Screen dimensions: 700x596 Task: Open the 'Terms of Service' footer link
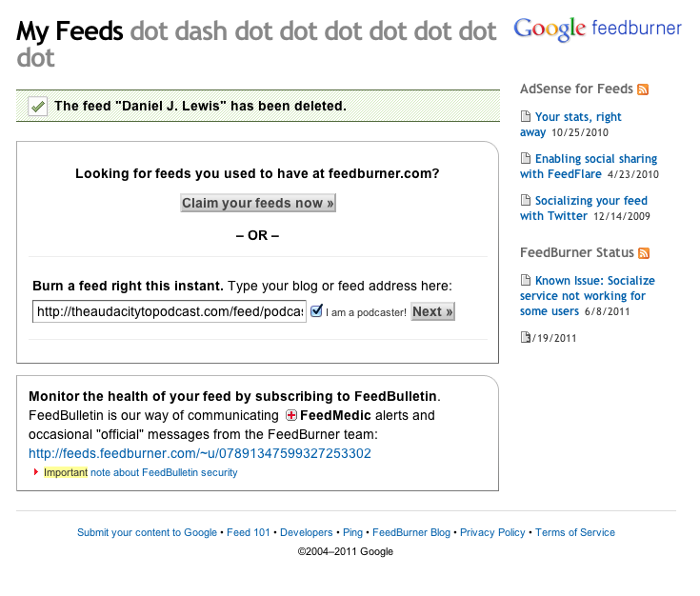[575, 533]
